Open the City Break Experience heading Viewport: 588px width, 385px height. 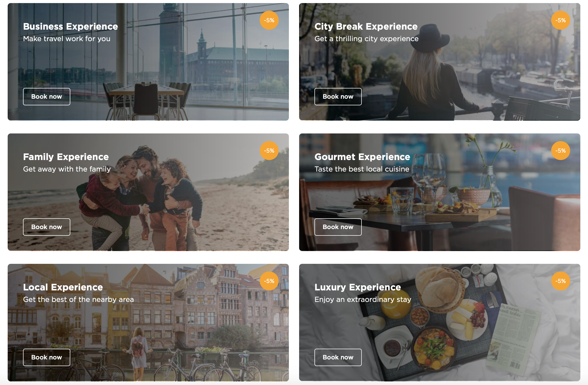pyautogui.click(x=366, y=27)
